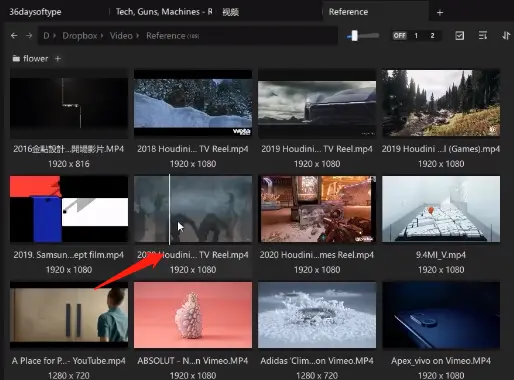The width and height of the screenshot is (514, 380).
Task: Select A Place for P... YouTube thumbnail
Action: point(69,315)
